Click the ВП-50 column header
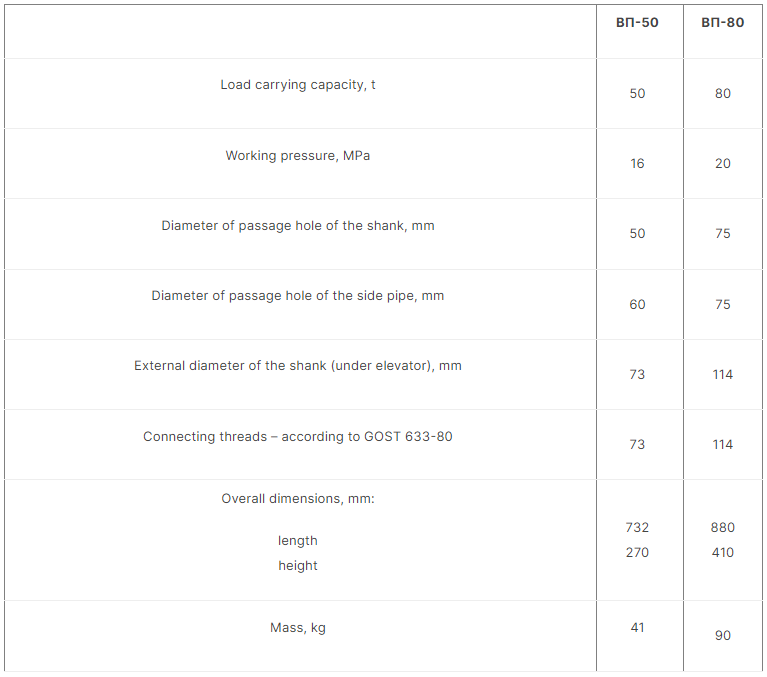The width and height of the screenshot is (767, 677). click(637, 23)
